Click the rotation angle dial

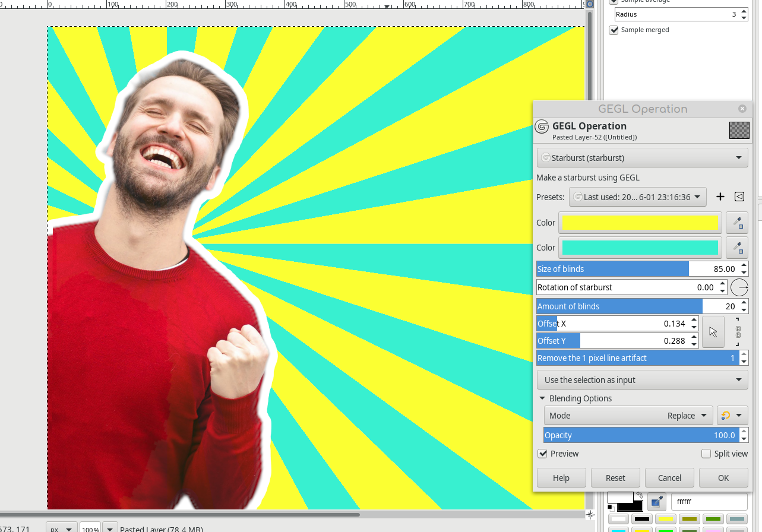739,287
